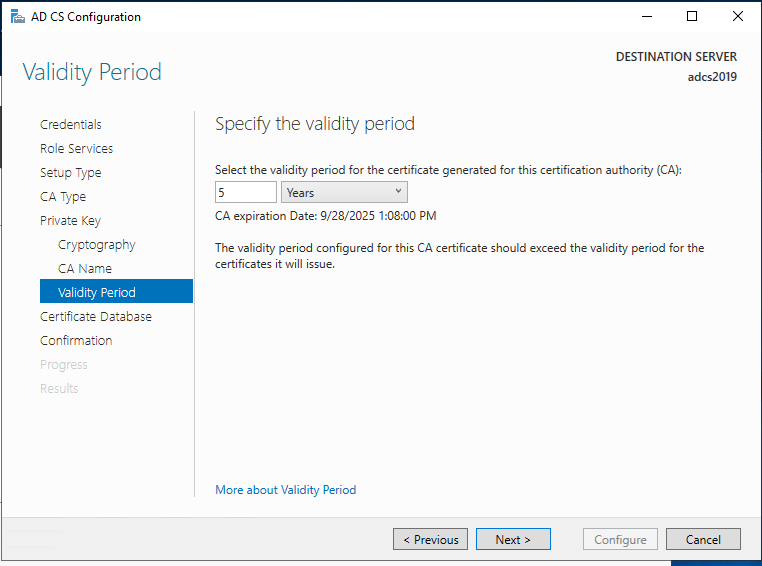Jump to the CA Name page

click(x=85, y=269)
